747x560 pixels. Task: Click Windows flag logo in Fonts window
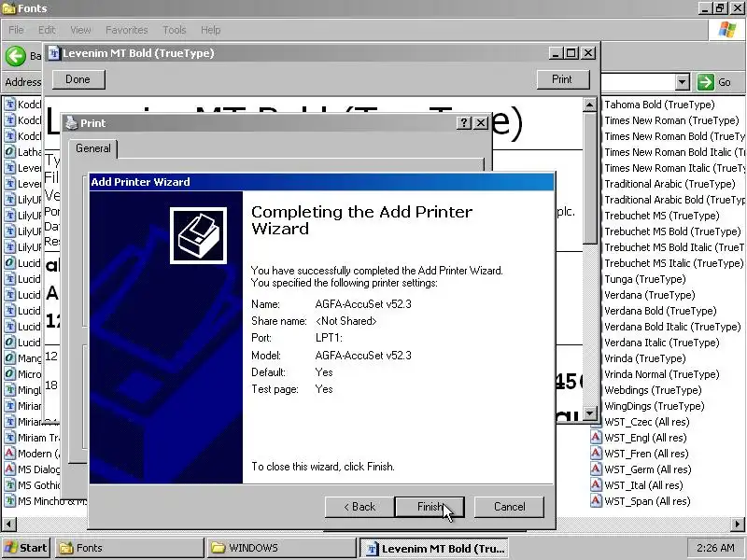click(727, 30)
